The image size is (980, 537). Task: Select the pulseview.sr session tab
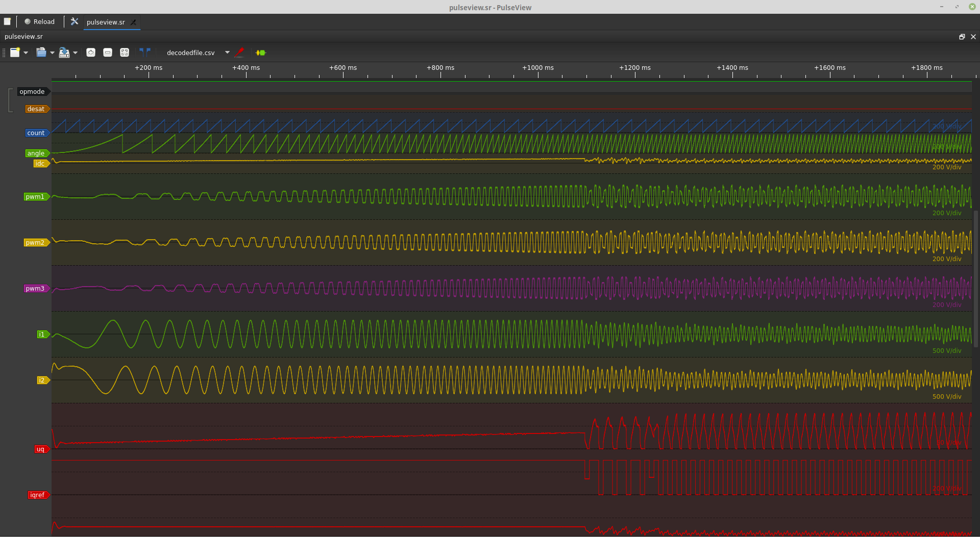tap(106, 22)
